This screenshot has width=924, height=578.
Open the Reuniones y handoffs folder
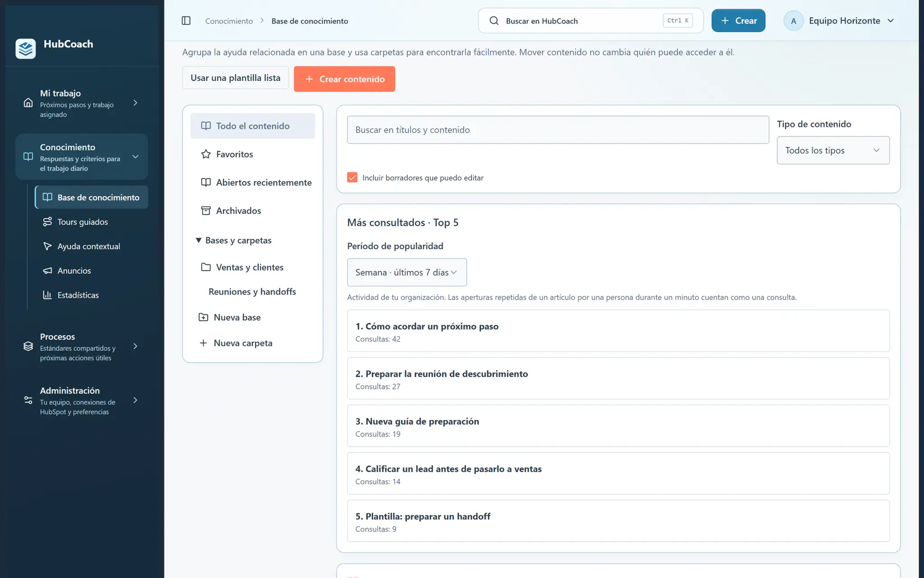[252, 292]
